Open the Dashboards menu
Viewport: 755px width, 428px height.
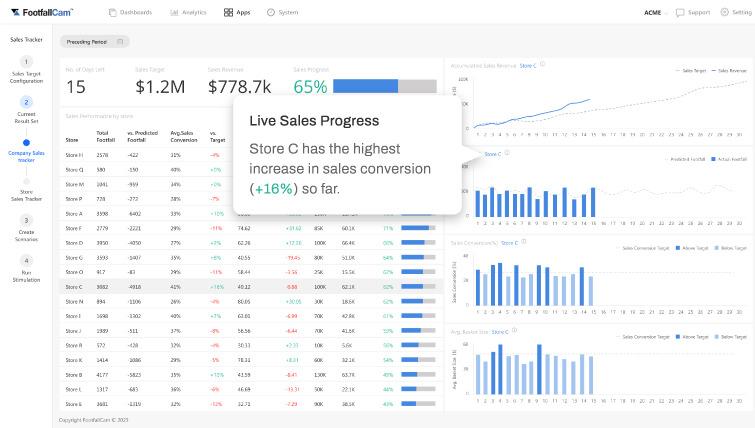tap(130, 13)
